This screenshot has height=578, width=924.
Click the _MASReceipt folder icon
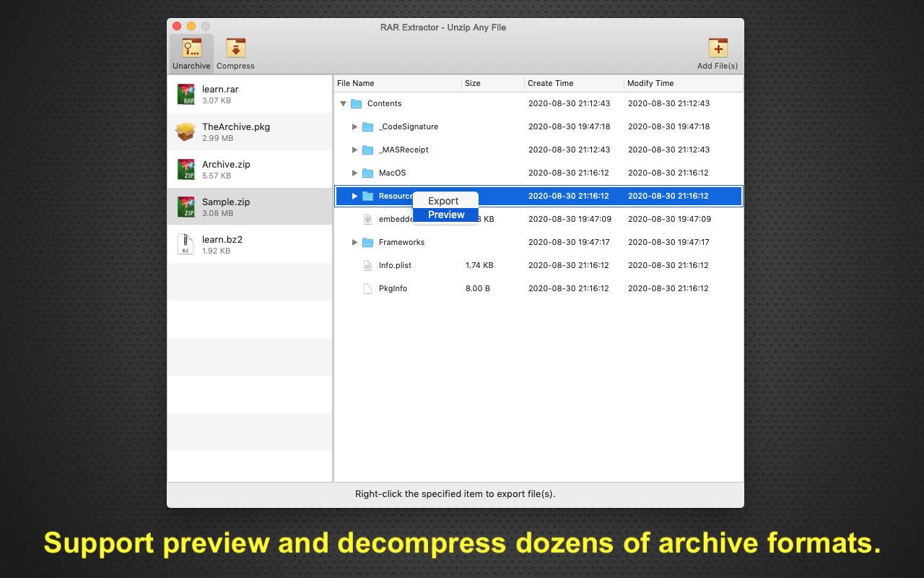click(x=367, y=150)
